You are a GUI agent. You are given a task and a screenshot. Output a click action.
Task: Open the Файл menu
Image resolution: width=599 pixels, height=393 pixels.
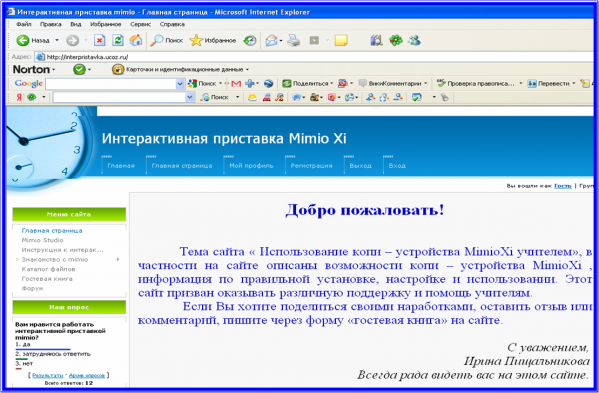pyautogui.click(x=24, y=24)
